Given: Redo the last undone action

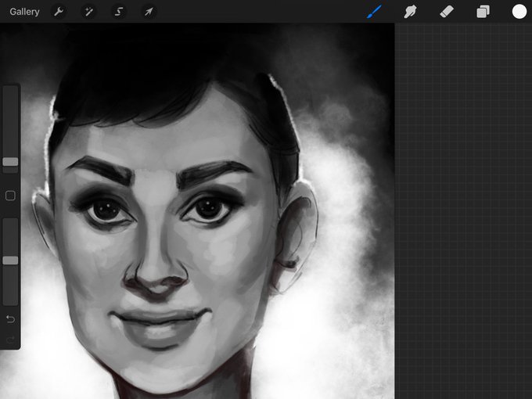Looking at the screenshot, I should pos(10,340).
